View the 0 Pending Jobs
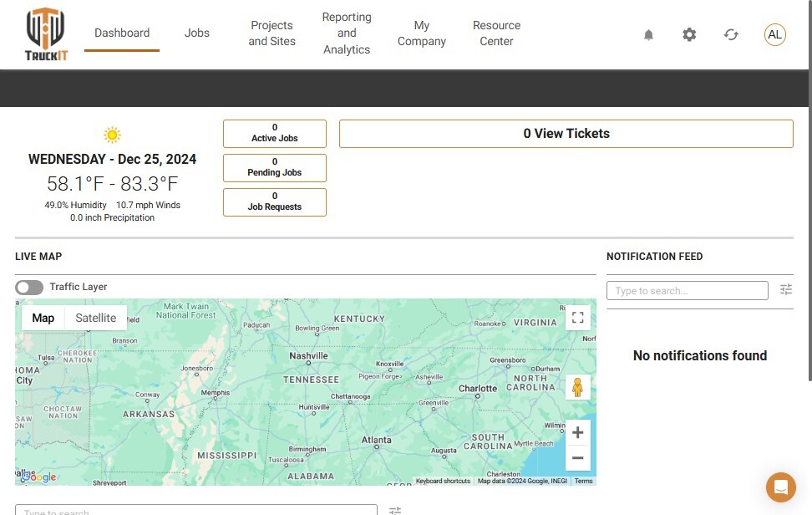The width and height of the screenshot is (812, 515). click(x=275, y=168)
